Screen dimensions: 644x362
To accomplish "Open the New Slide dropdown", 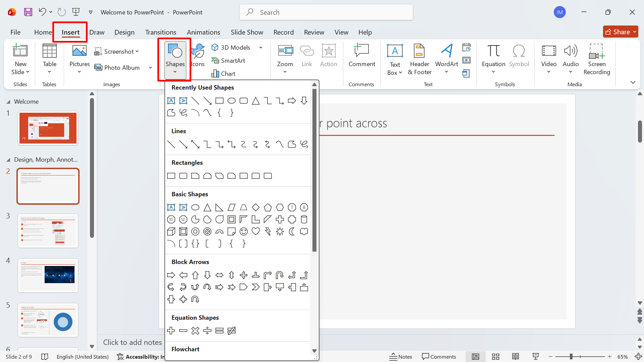I will click(20, 68).
